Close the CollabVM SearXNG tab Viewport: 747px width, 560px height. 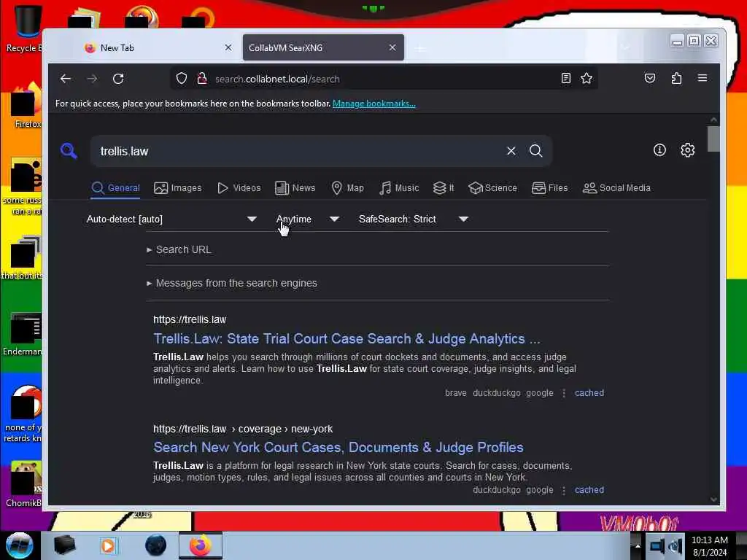[392, 47]
